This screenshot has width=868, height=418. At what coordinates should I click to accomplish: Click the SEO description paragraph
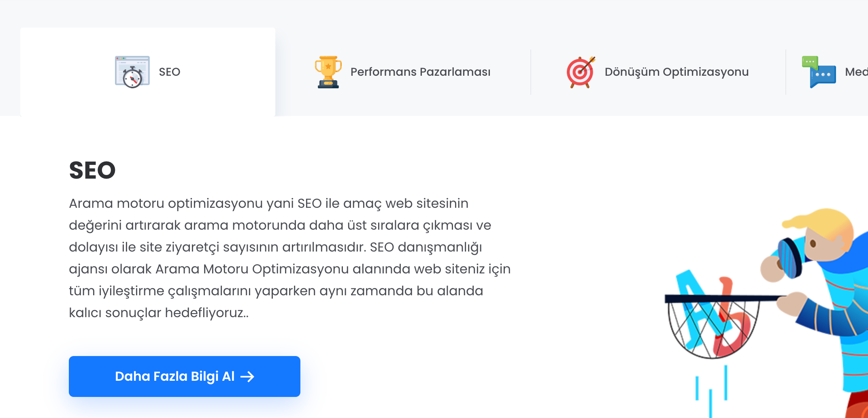(290, 258)
